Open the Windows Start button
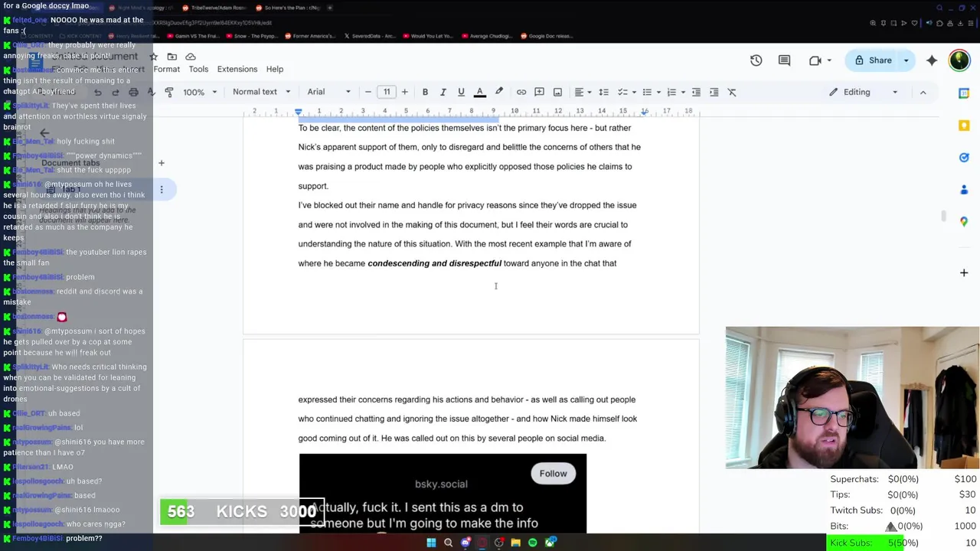 click(431, 543)
